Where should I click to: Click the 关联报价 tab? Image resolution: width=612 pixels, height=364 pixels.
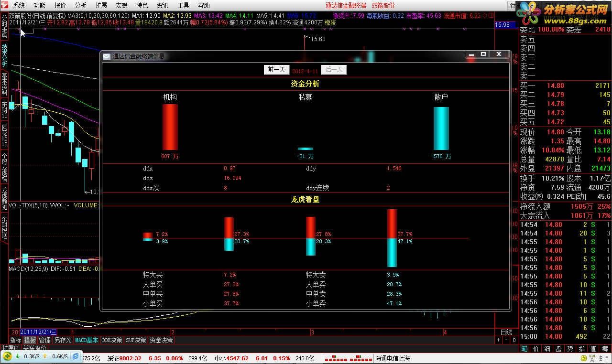pyautogui.click(x=35, y=348)
